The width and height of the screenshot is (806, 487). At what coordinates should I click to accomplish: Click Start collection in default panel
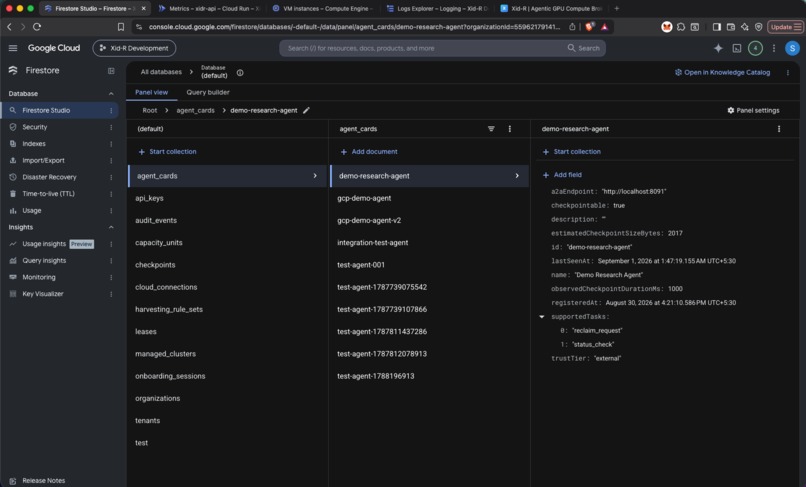[x=168, y=152]
